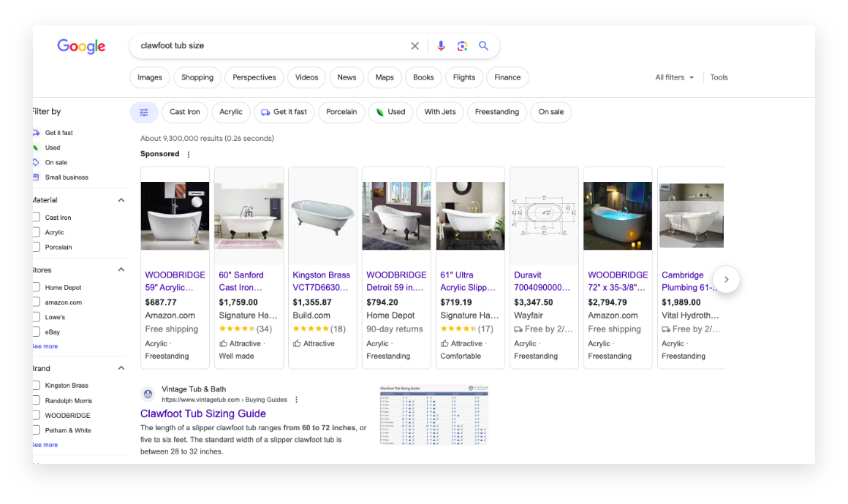Apply the With Jets filter chip

click(x=439, y=112)
